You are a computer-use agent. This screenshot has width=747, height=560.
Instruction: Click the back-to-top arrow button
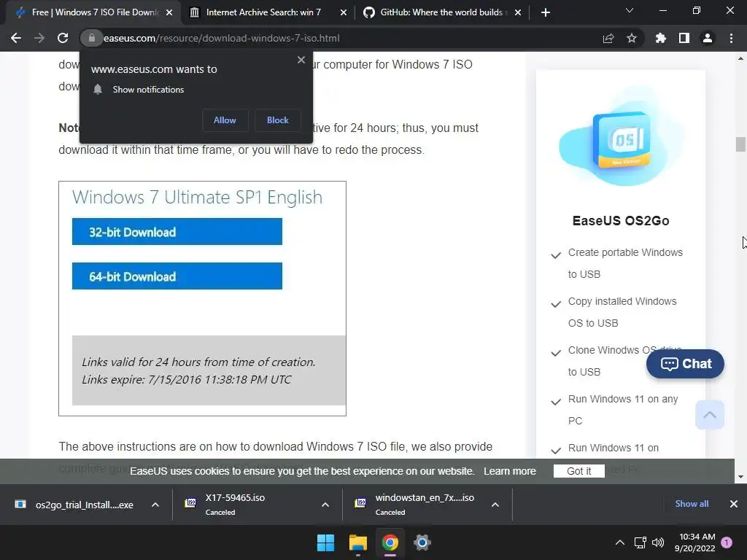pyautogui.click(x=709, y=415)
